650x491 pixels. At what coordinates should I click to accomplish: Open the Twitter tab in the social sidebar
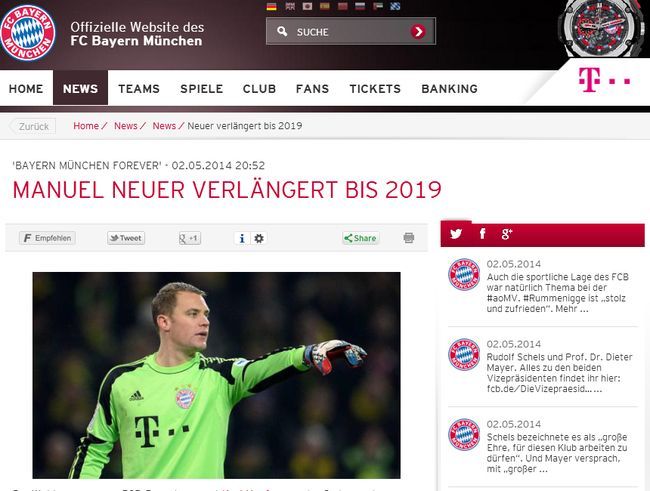point(456,234)
